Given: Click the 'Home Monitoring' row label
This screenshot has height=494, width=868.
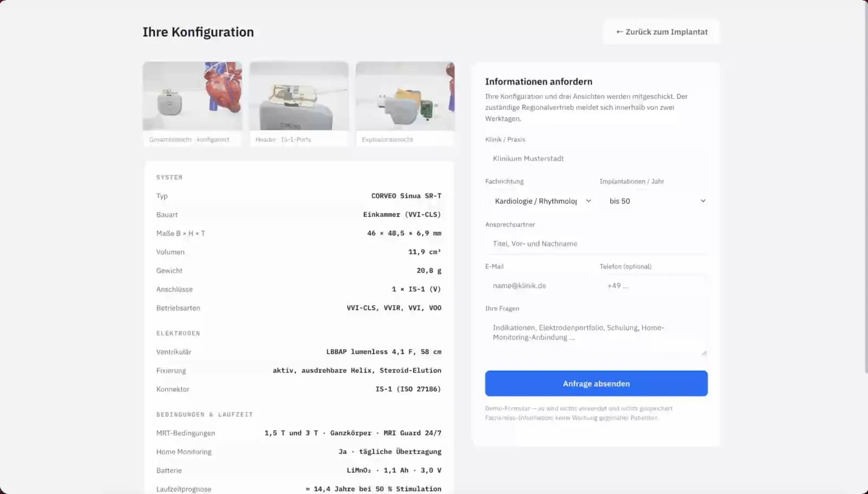Looking at the screenshot, I should (x=184, y=452).
